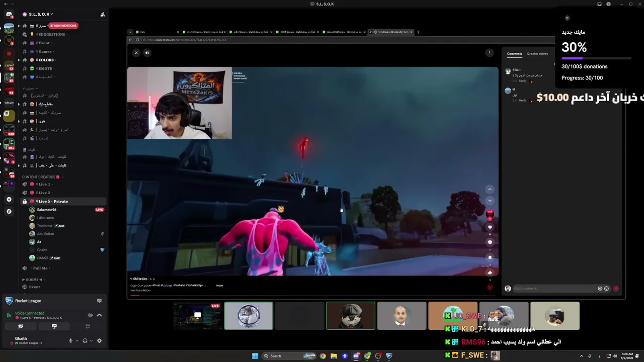Collapse the ROOMS category

point(34,280)
